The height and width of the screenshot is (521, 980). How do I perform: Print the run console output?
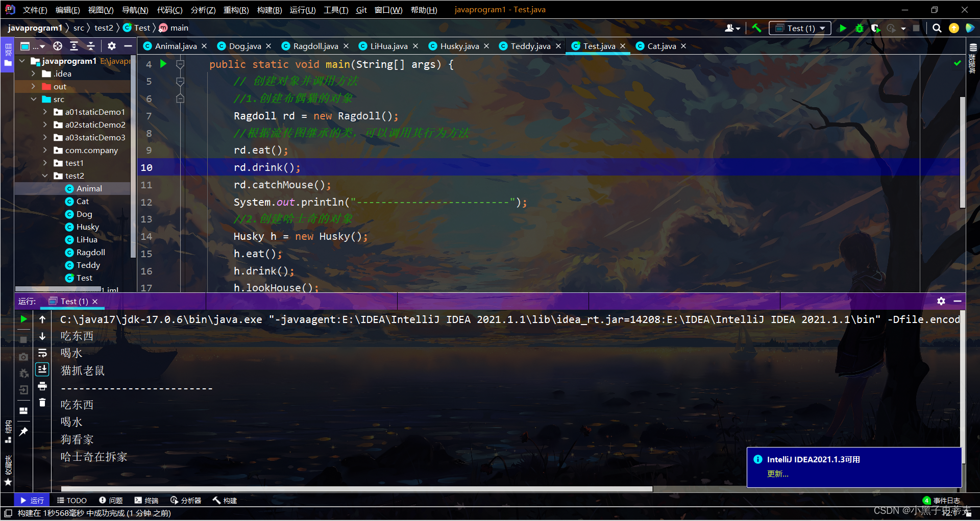click(42, 386)
